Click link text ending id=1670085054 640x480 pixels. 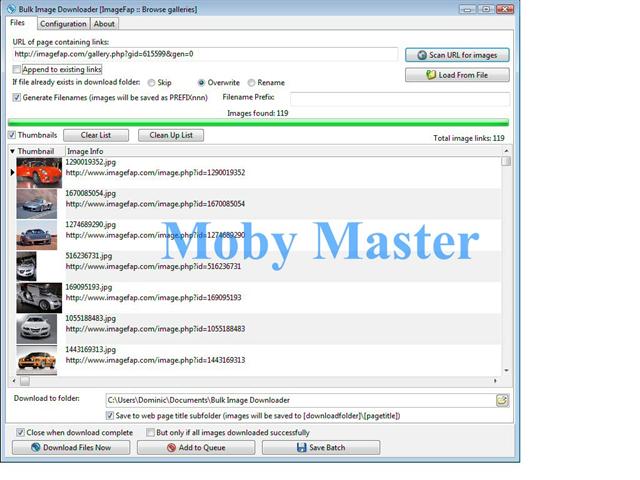point(155,204)
